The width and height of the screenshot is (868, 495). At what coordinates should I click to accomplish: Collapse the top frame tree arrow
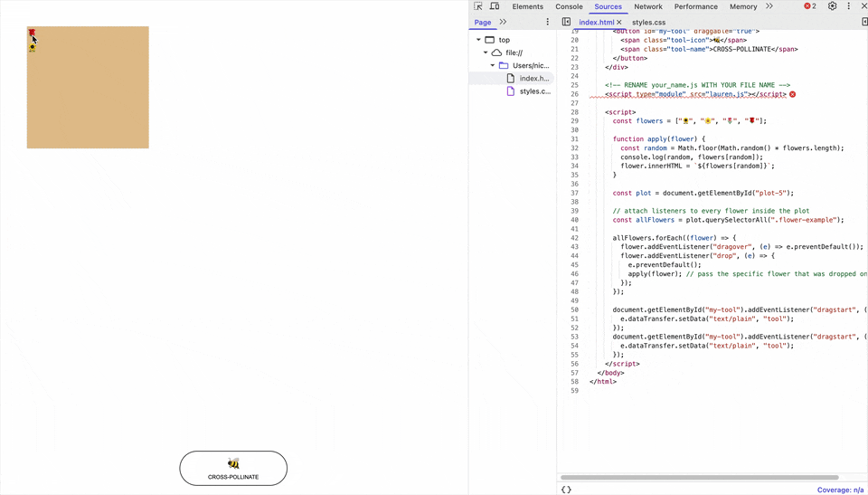pos(478,40)
